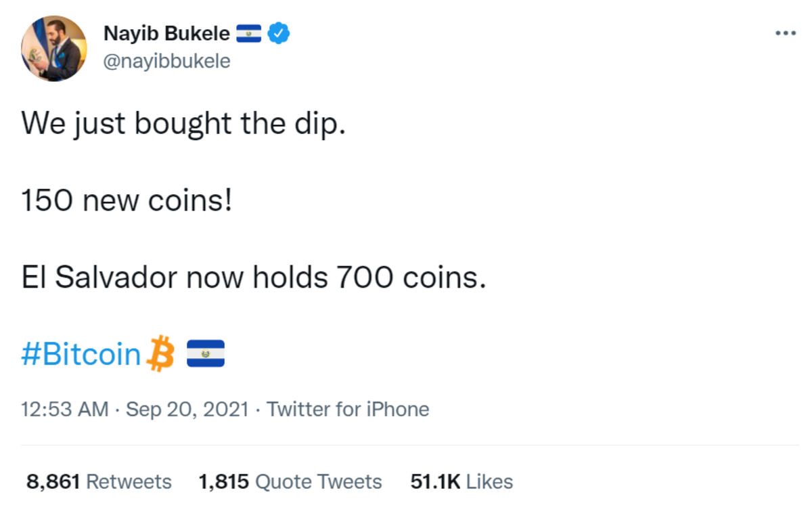Open the three-dot More options menu
The height and width of the screenshot is (507, 812).
pos(785,33)
